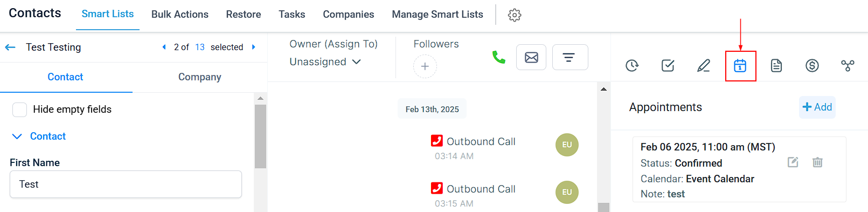
Task: Open the Bulk Actions menu tab
Action: click(180, 15)
